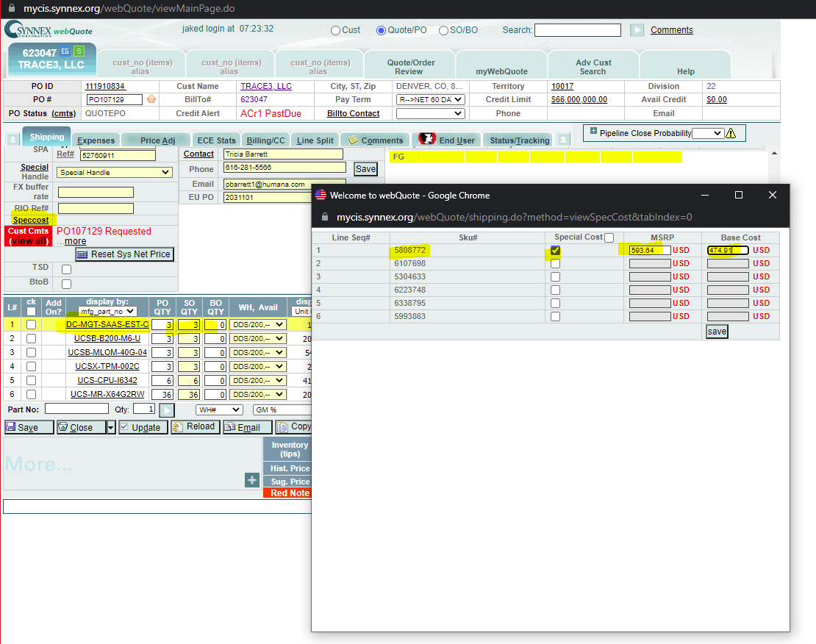This screenshot has width=816, height=644.
Task: Click the Red Note button
Action: (x=287, y=493)
